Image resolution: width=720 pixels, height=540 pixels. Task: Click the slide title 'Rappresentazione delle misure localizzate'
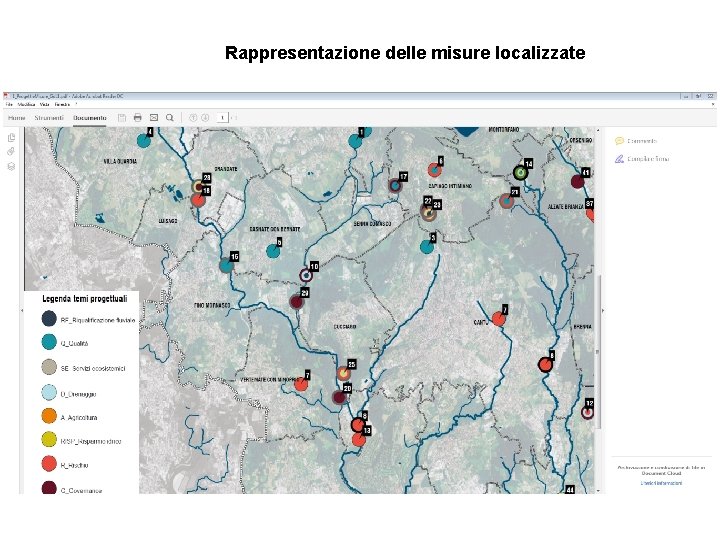click(x=405, y=53)
